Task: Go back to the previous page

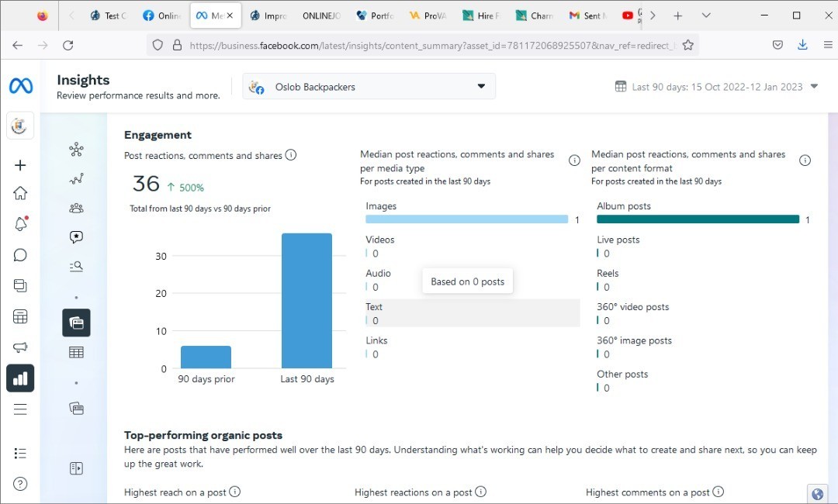Action: [x=18, y=46]
